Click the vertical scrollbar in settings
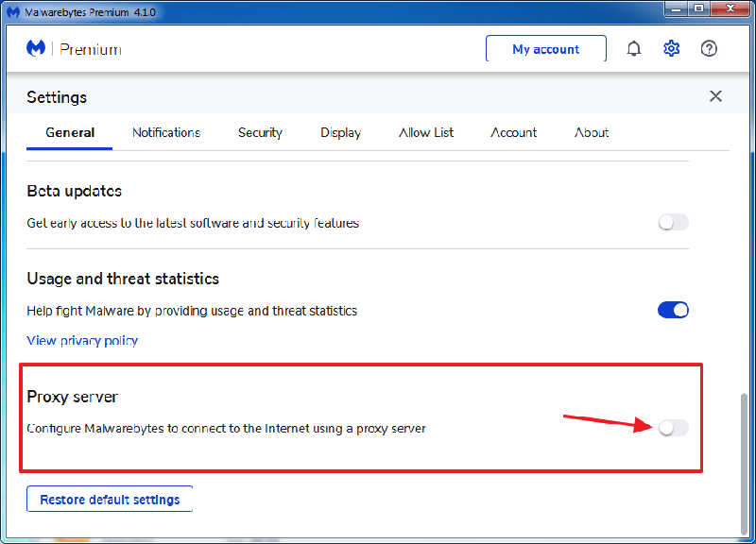The height and width of the screenshot is (544, 756). tap(744, 453)
